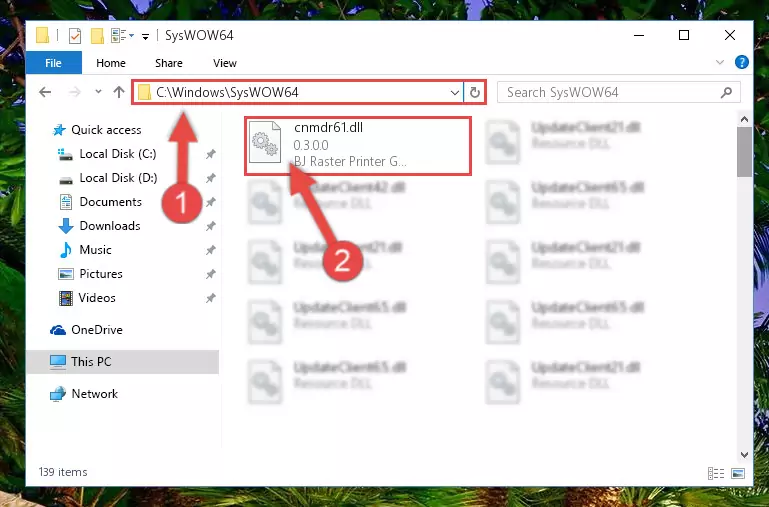Click the cnmdr61.dll file name
The height and width of the screenshot is (507, 769).
point(328,127)
